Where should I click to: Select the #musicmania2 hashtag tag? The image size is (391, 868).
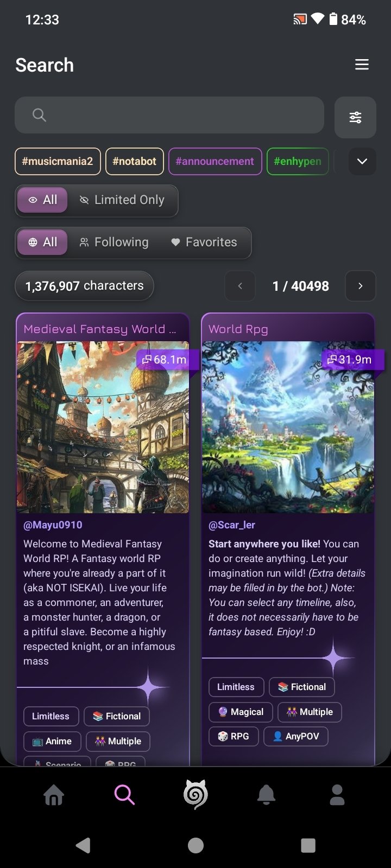58,161
